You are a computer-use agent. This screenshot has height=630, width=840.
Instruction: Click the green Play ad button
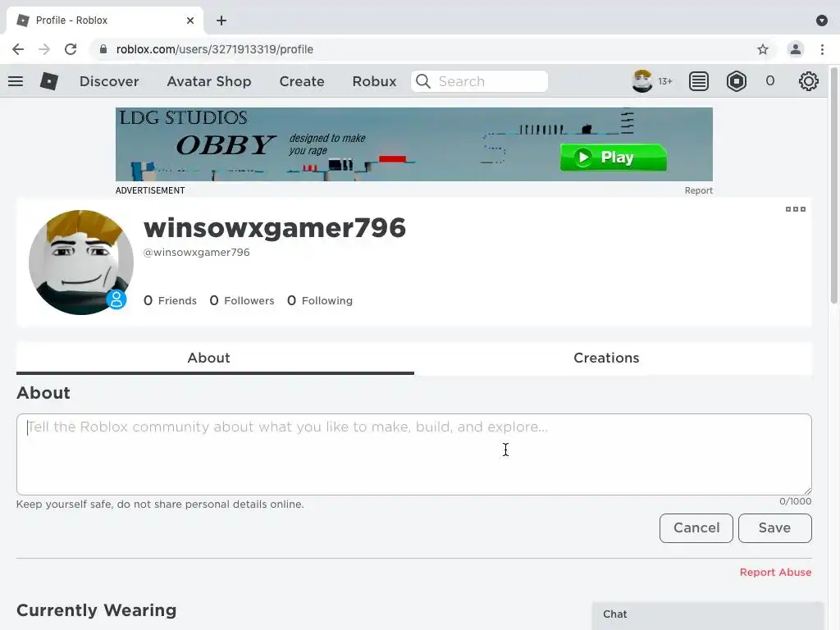pyautogui.click(x=614, y=157)
